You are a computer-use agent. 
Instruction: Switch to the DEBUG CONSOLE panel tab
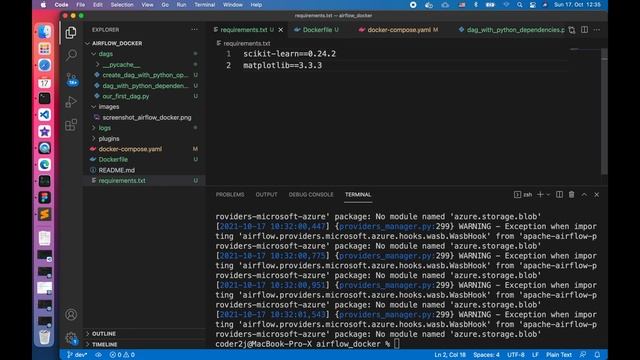click(x=311, y=195)
